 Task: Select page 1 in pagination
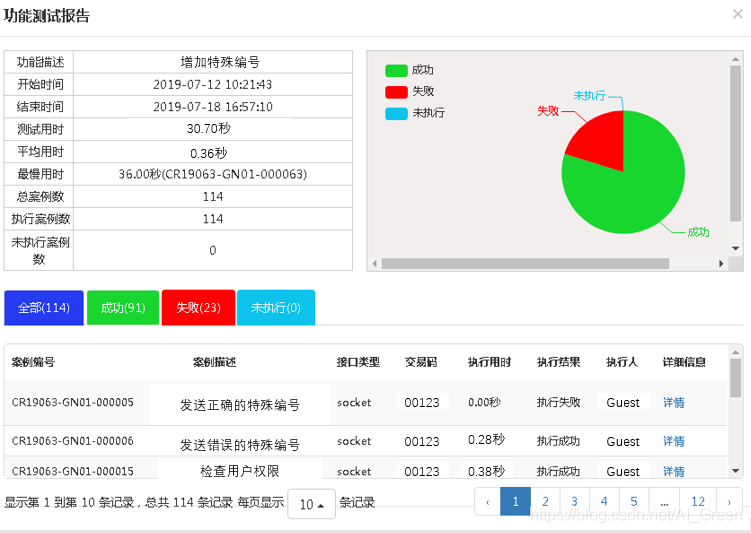click(515, 501)
